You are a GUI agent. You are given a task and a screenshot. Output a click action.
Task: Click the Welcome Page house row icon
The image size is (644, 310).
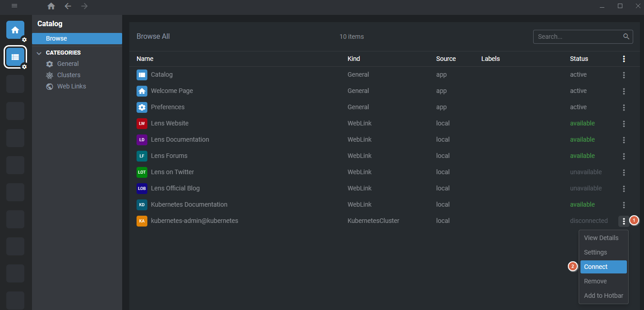[x=142, y=91]
